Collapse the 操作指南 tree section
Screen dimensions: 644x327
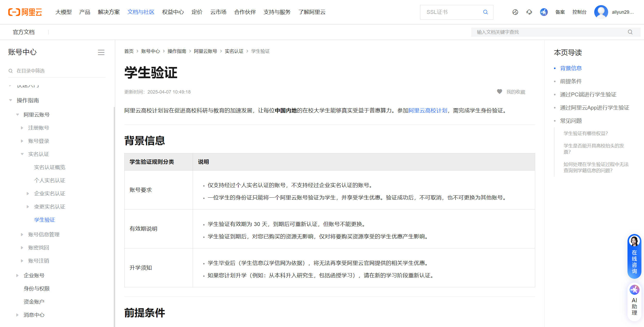click(x=11, y=100)
